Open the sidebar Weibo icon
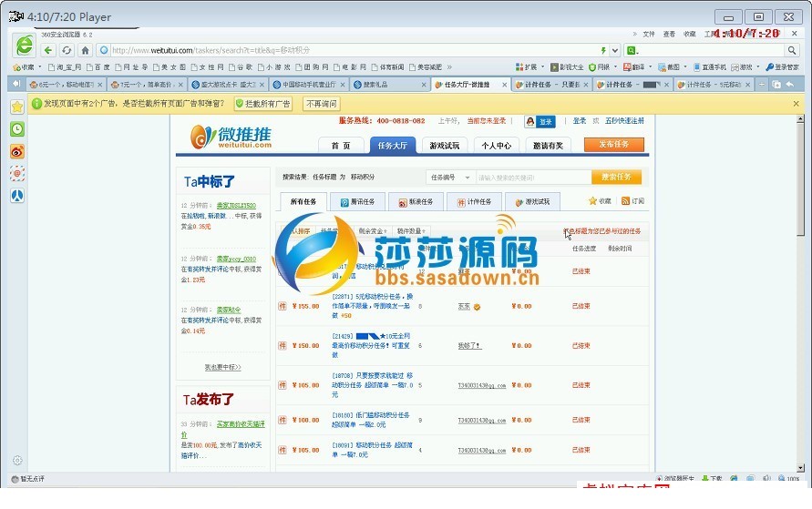The height and width of the screenshot is (509, 812). coord(17,151)
